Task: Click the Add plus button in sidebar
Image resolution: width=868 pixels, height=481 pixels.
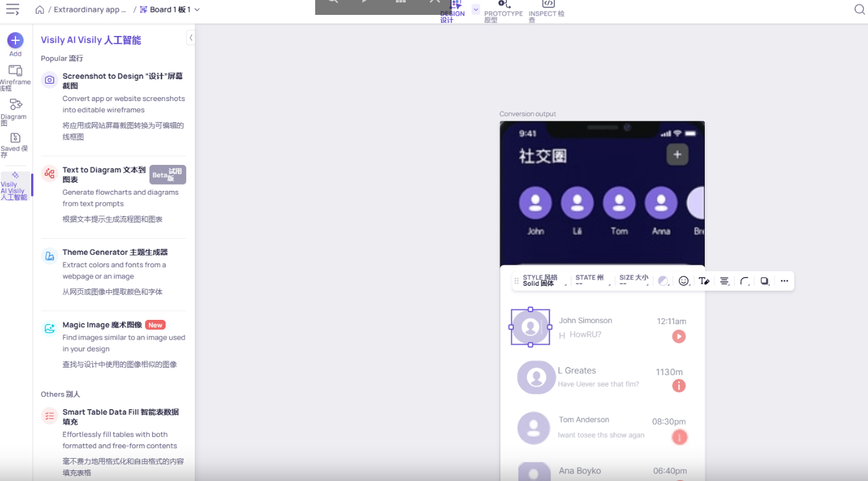Action: tap(15, 41)
